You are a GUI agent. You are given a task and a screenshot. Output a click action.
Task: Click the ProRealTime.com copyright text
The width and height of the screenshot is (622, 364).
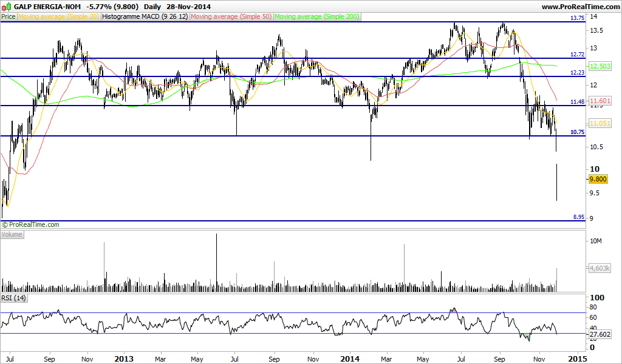pyautogui.click(x=30, y=224)
